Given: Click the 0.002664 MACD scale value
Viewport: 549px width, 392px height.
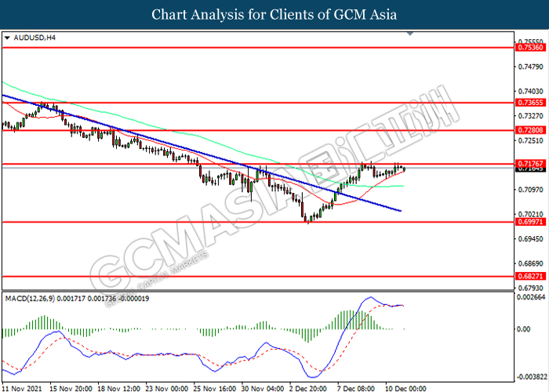Looking at the screenshot, I should coord(531,297).
